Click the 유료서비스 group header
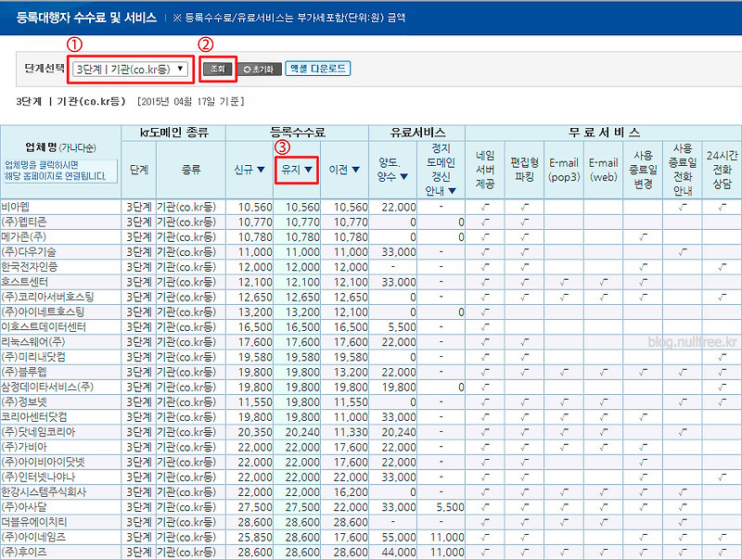The image size is (742, 560). click(x=417, y=133)
